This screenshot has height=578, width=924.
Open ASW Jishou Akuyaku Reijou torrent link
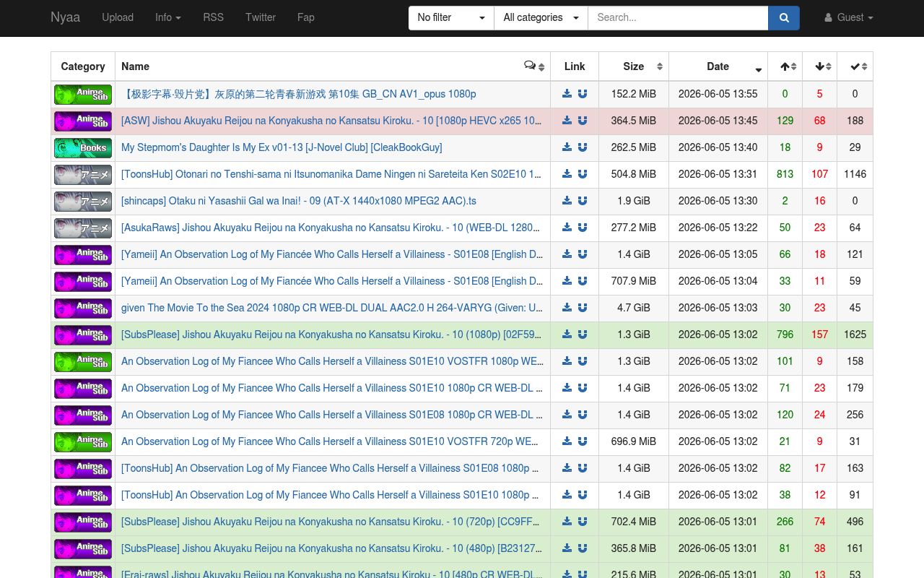point(331,121)
